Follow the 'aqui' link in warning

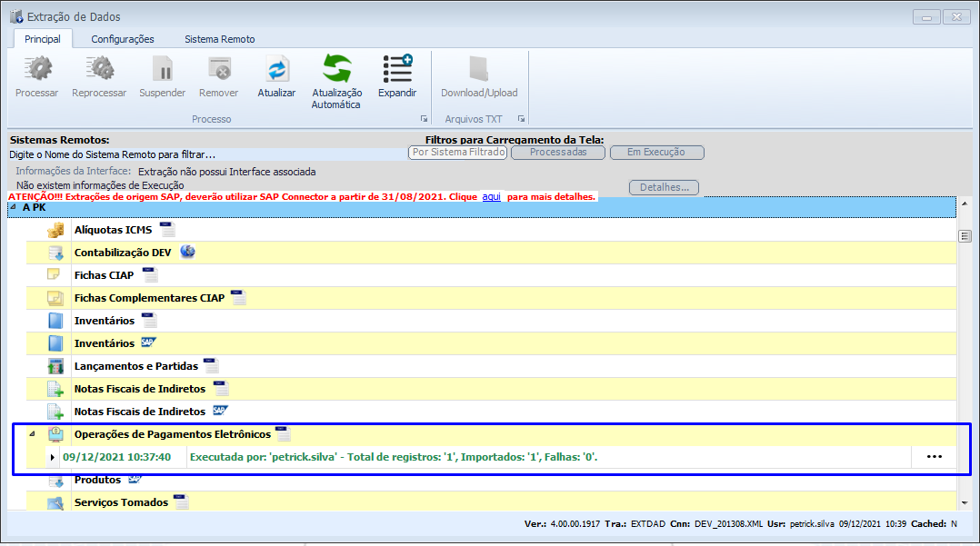point(491,197)
